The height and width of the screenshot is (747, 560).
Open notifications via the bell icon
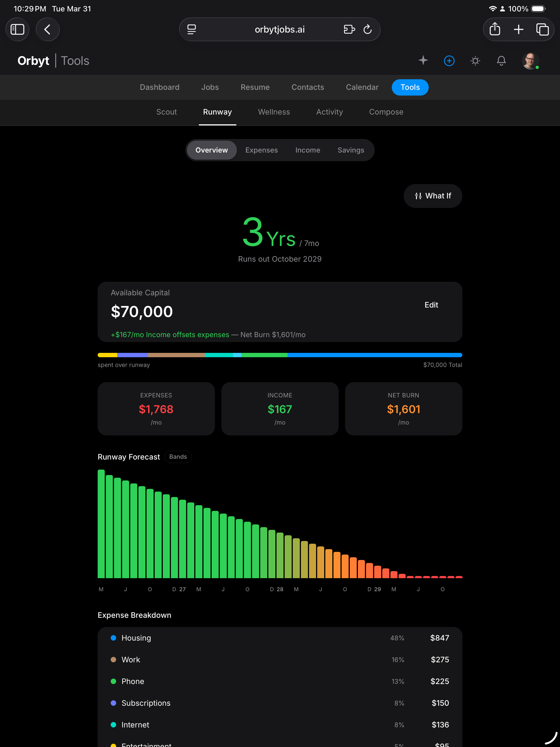tap(501, 61)
